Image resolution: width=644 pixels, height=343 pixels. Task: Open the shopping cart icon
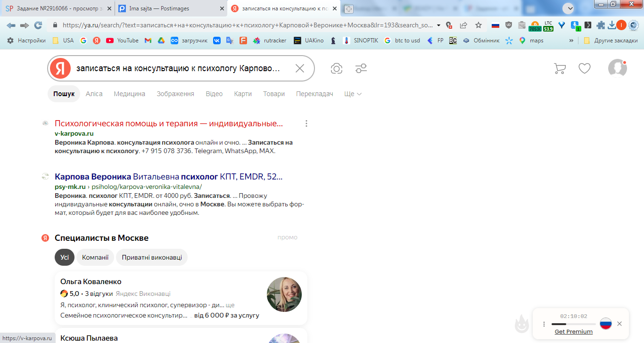coord(560,68)
